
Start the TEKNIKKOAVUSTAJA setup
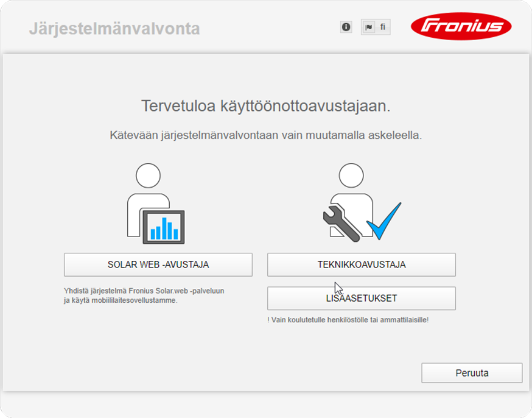point(361,264)
